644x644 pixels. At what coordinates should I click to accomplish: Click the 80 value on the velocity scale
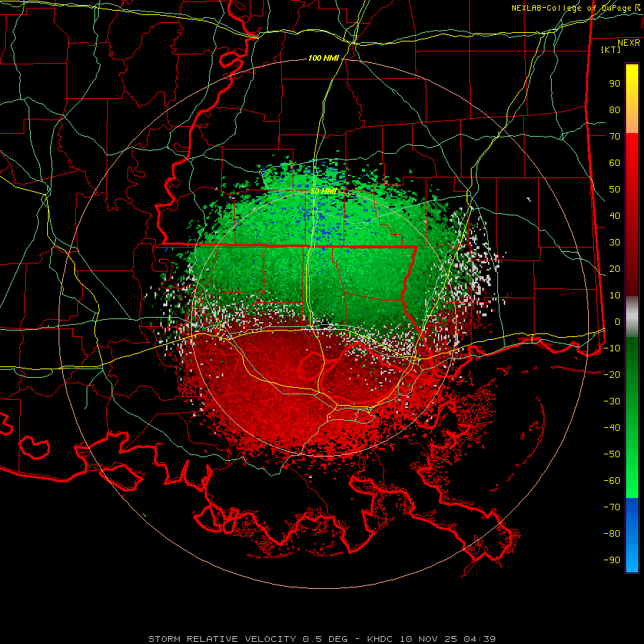615,110
